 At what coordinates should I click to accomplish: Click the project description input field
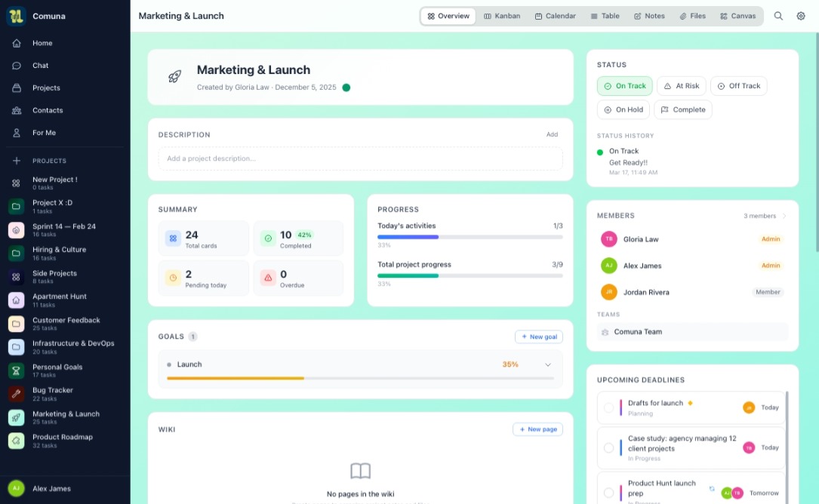coord(360,158)
